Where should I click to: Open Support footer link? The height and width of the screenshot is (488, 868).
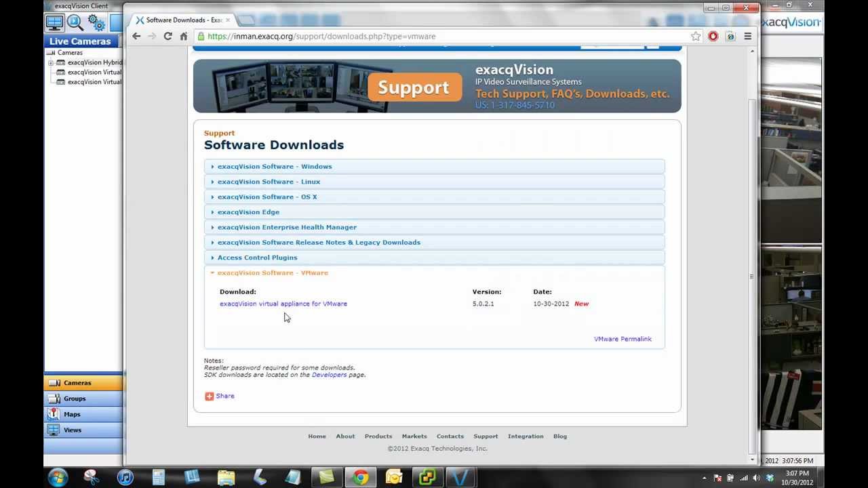pyautogui.click(x=486, y=436)
